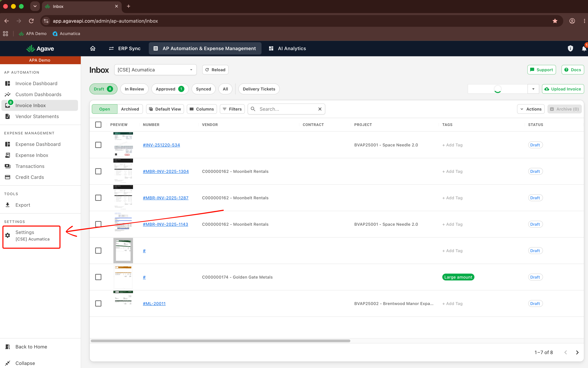Switch to the All tab
Viewport: 588px width, 368px height.
tap(225, 89)
